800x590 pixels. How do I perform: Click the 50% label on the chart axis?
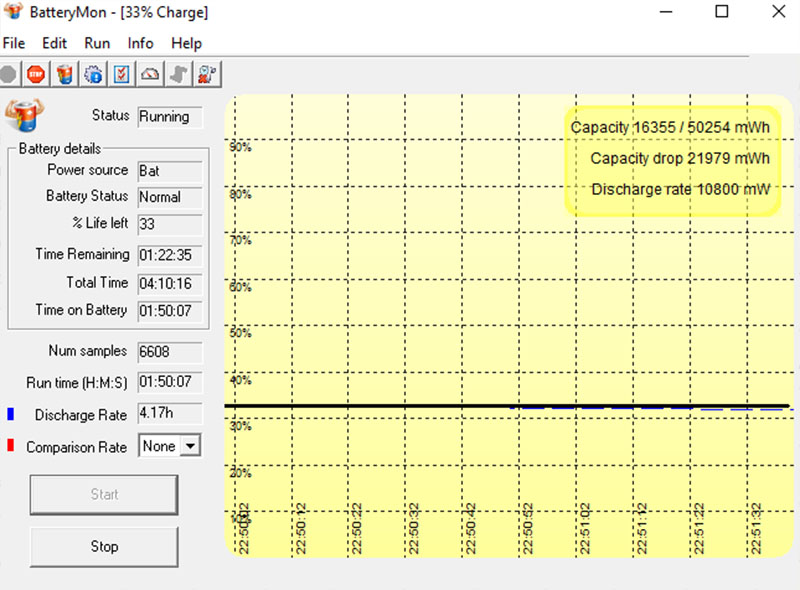(240, 333)
